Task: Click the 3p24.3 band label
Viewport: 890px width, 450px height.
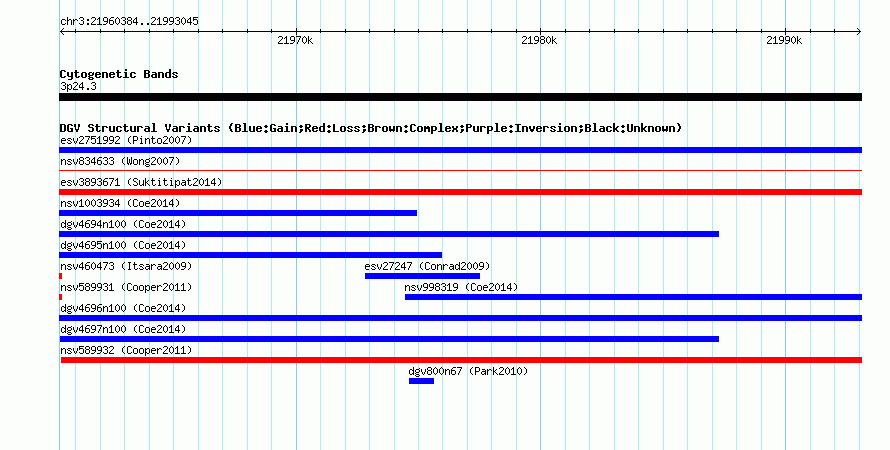Action: [78, 86]
